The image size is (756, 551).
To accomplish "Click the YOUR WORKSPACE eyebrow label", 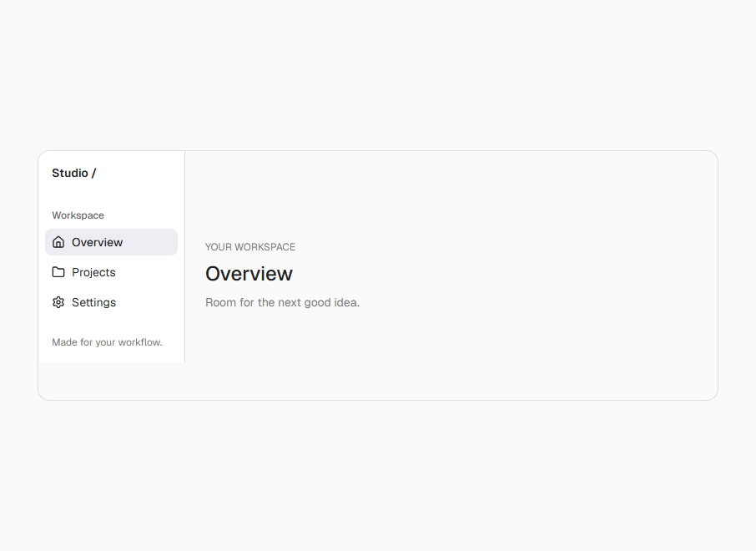I will pyautogui.click(x=250, y=247).
